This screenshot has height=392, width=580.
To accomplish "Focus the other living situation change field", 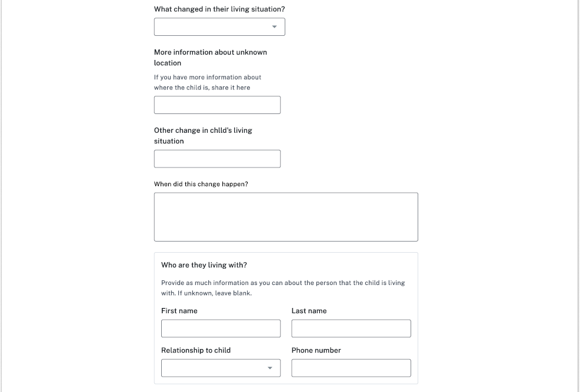I will (x=217, y=159).
